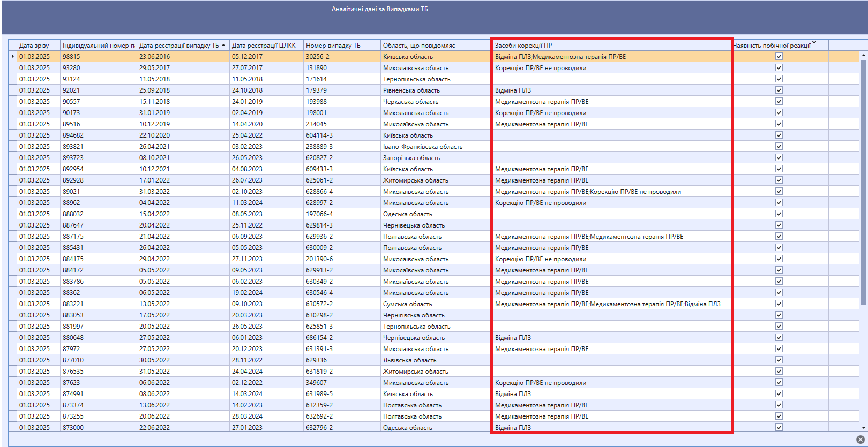Sort by Індивідуальний номер column header
Image resolution: width=868 pixels, height=447 pixels.
[99, 46]
